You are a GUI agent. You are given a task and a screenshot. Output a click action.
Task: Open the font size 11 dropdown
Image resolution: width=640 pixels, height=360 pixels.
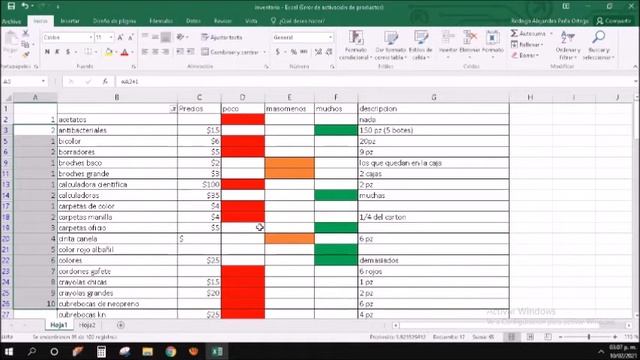[x=111, y=37]
